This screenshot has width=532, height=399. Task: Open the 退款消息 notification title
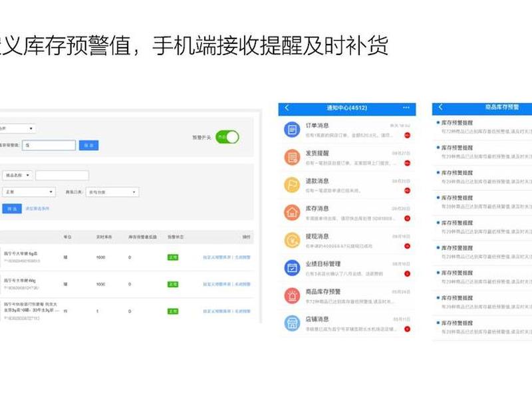point(317,181)
